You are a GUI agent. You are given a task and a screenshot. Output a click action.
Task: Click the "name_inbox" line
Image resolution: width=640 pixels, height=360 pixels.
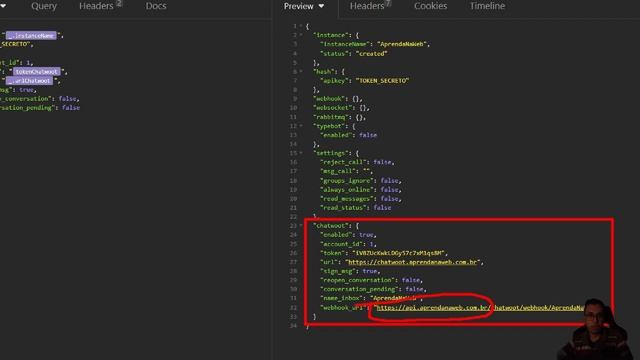pyautogui.click(x=371, y=298)
